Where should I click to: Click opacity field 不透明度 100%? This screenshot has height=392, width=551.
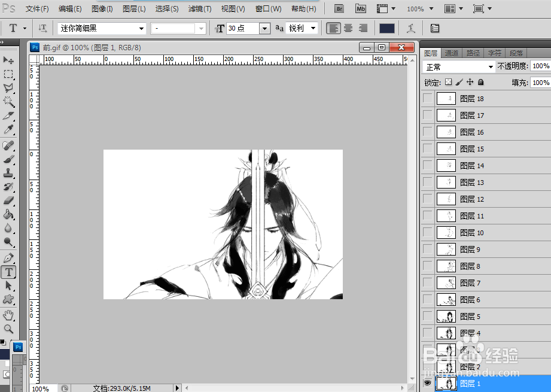[540, 66]
